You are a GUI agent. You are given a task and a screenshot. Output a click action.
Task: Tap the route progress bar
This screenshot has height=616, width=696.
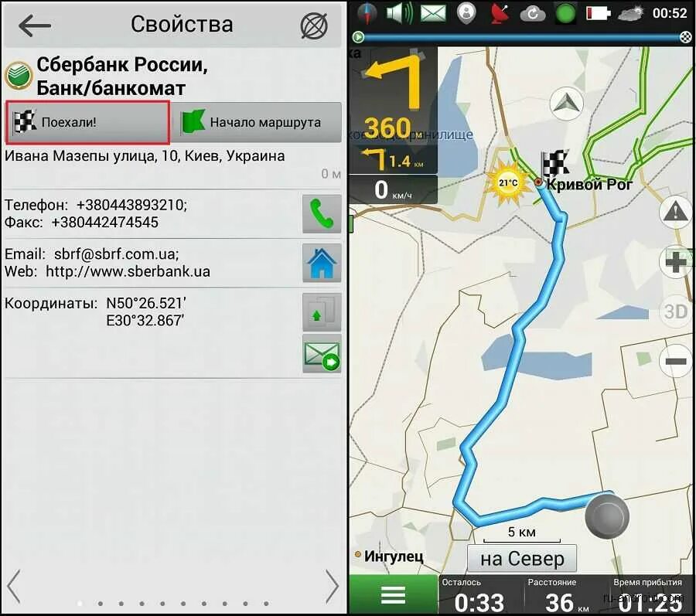[x=522, y=37]
